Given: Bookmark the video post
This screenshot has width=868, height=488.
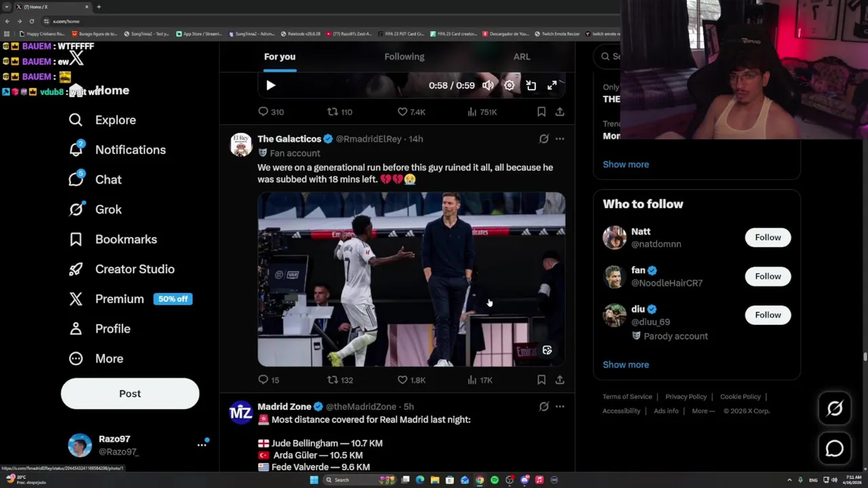Looking at the screenshot, I should click(541, 112).
